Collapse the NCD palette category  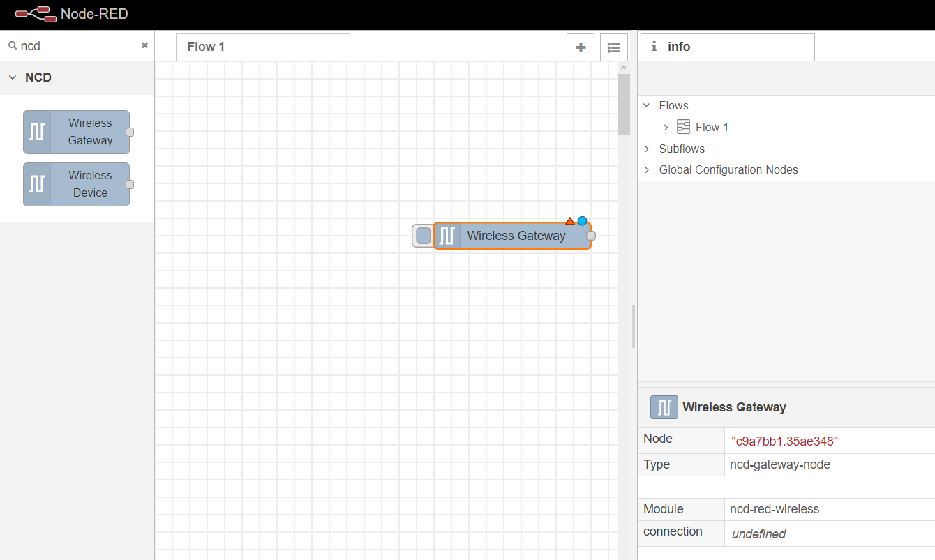[x=13, y=77]
